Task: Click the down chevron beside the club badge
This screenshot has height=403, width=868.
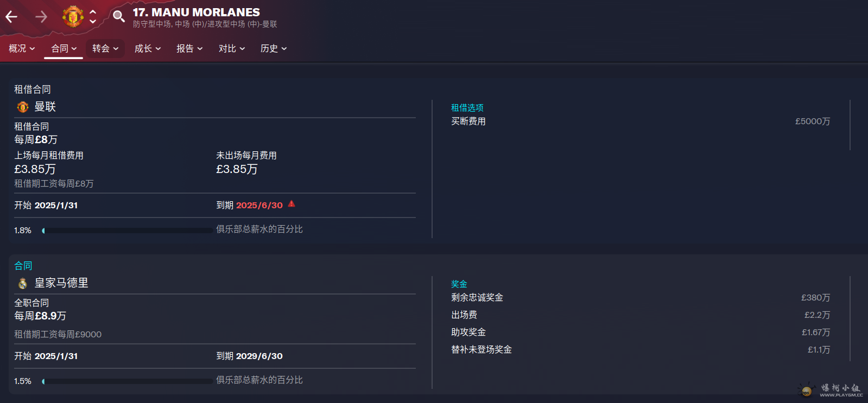Action: [93, 22]
